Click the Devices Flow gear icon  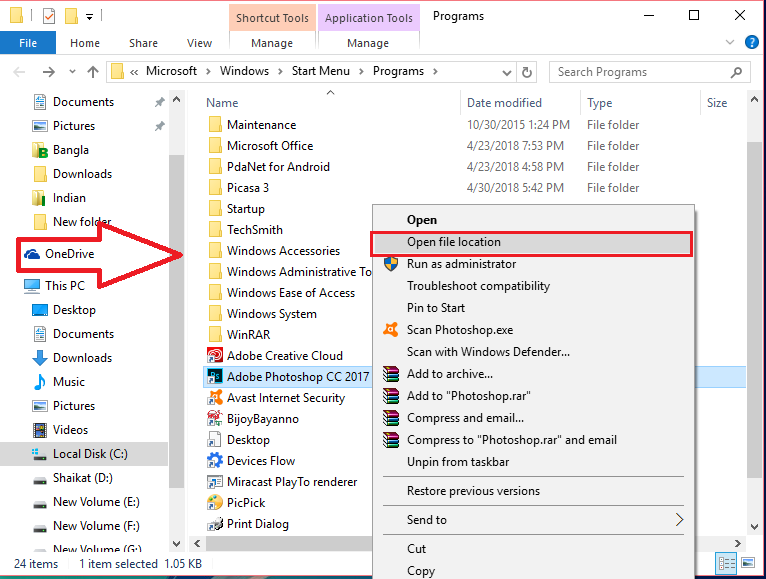215,461
